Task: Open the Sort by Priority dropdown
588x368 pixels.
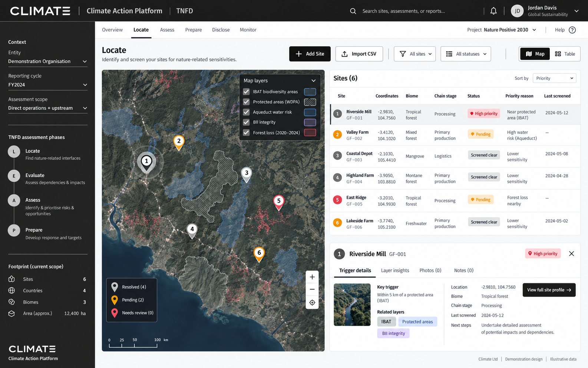Action: (555, 78)
